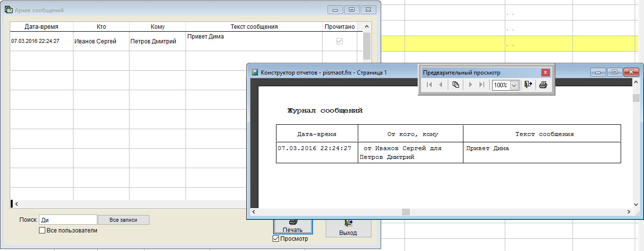Go to first page in preview toolbar
Image resolution: width=644 pixels, height=251 pixels.
[429, 85]
